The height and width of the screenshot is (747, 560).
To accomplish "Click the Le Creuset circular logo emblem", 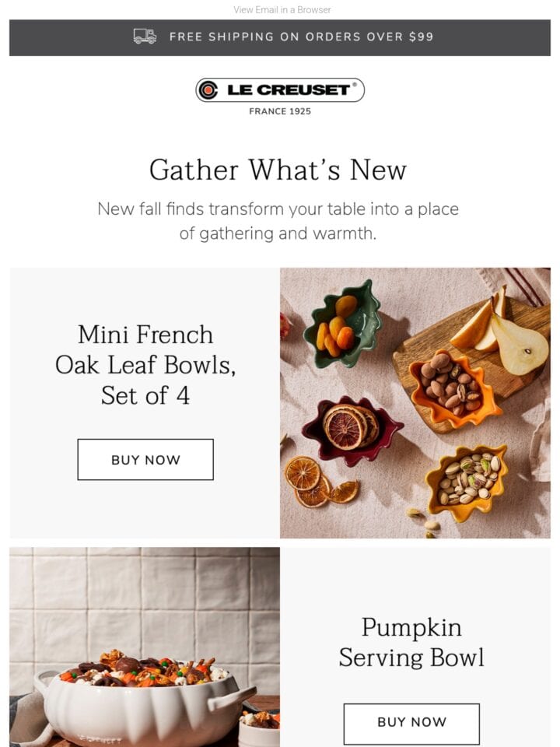I will tap(208, 89).
